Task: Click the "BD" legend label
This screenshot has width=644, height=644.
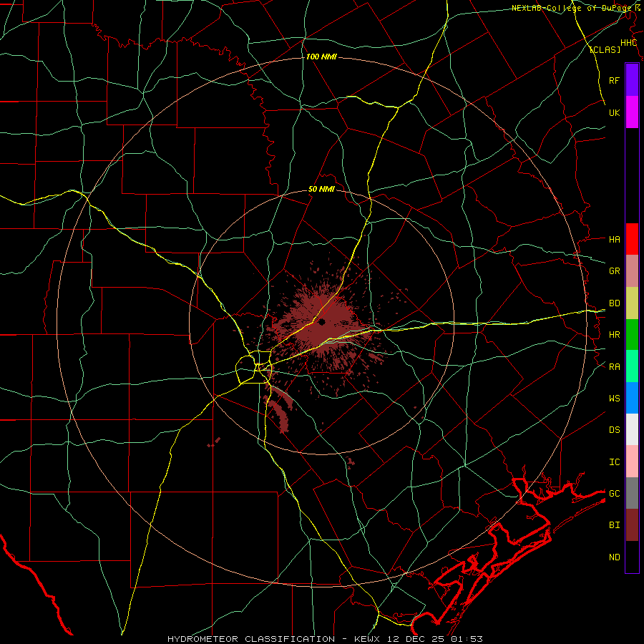Action: click(615, 303)
